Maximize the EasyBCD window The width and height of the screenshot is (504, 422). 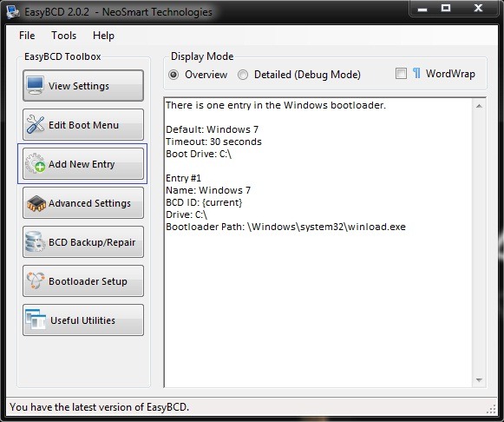446,8
